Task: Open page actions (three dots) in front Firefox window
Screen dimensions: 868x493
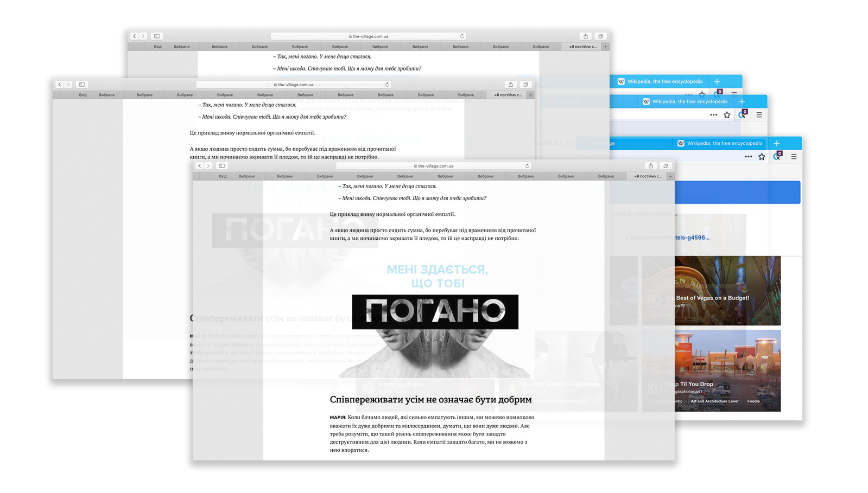Action: (749, 157)
